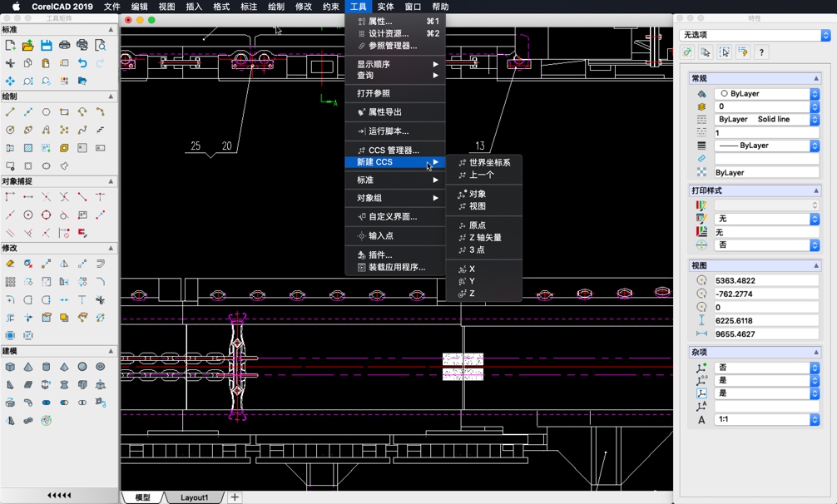Activate the Pan tool in the 标准 toolbar
Screen dimensions: 837x504
coord(10,81)
